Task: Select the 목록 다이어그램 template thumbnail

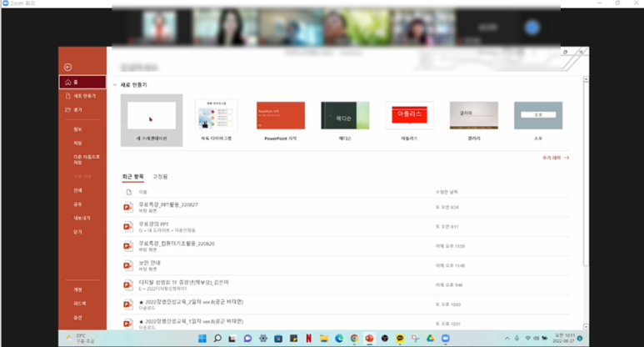Action: coord(216,116)
